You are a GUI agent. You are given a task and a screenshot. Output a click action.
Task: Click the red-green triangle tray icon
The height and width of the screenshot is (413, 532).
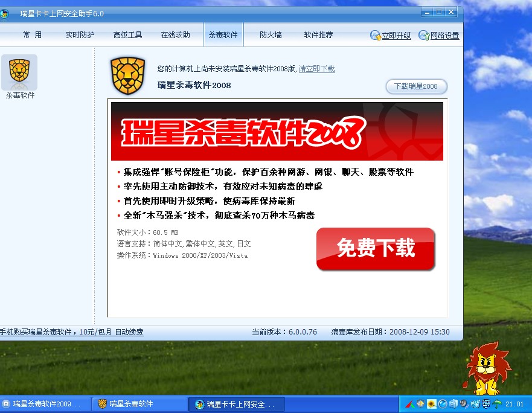[410, 404]
